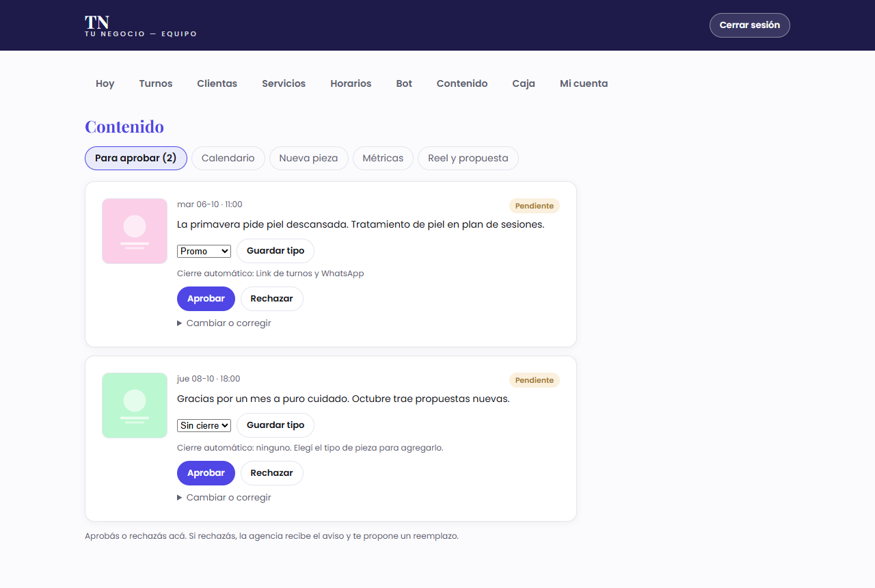875x588 pixels.
Task: Open Reel y propuesta tab
Action: coord(468,158)
